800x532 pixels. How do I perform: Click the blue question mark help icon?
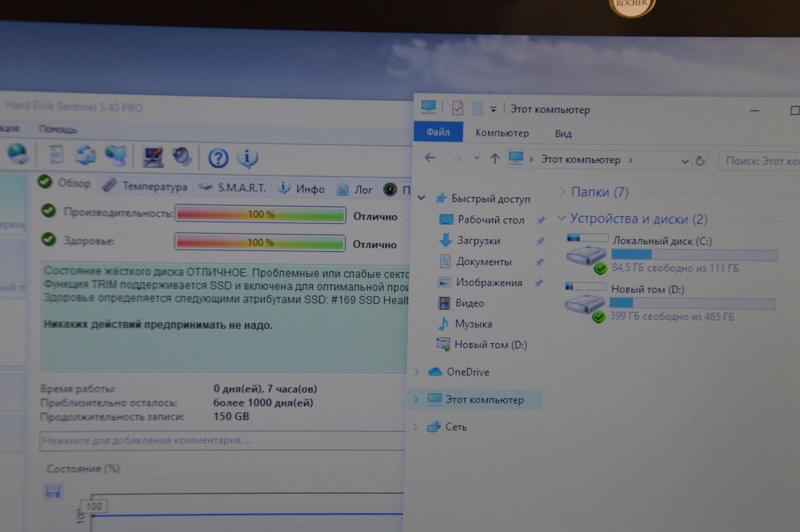[218, 158]
